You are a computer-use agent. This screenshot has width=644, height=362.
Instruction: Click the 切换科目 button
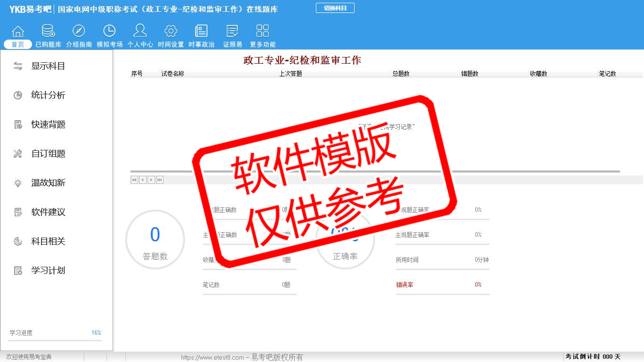click(335, 8)
